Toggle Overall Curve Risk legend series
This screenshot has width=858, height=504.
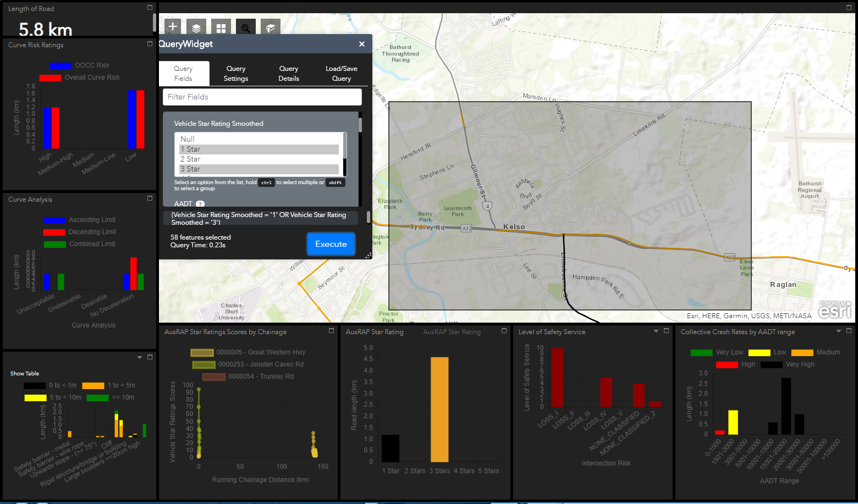[79, 77]
